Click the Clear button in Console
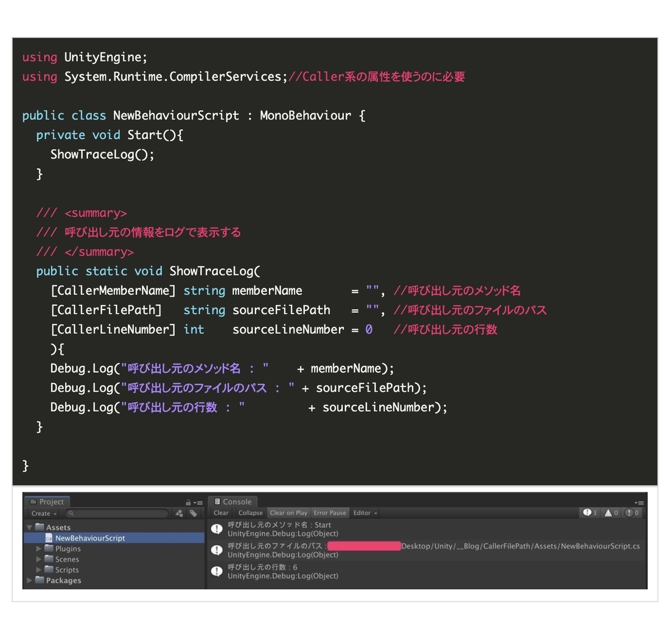This screenshot has width=672, height=637. click(221, 513)
